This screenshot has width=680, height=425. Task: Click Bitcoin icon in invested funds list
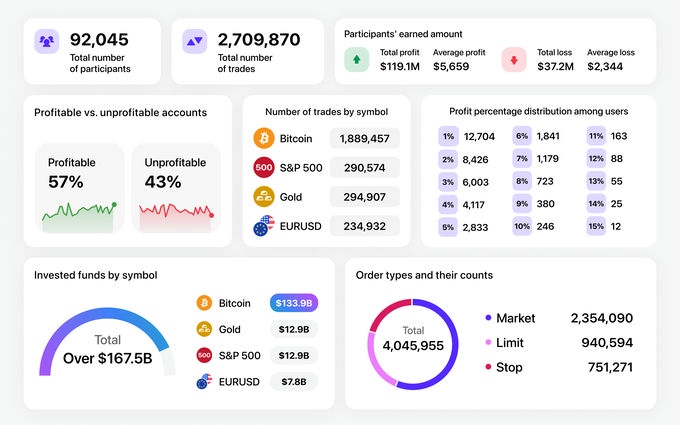204,303
